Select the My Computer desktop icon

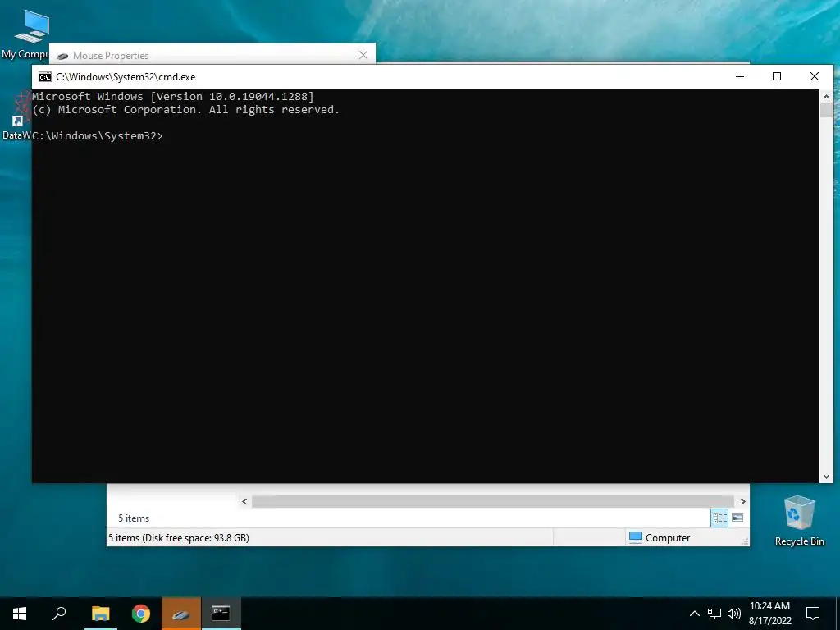(x=27, y=34)
